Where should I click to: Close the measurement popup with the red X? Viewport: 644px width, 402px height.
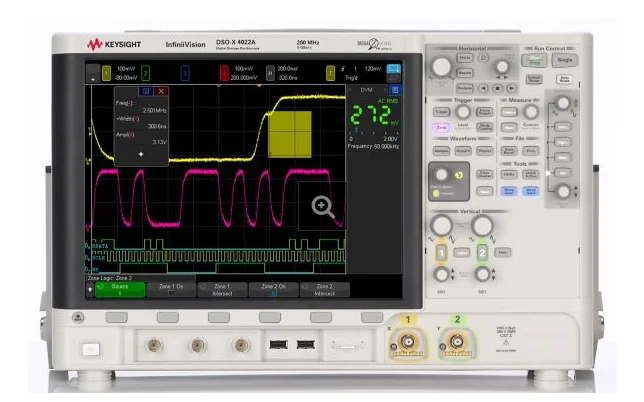(x=161, y=91)
